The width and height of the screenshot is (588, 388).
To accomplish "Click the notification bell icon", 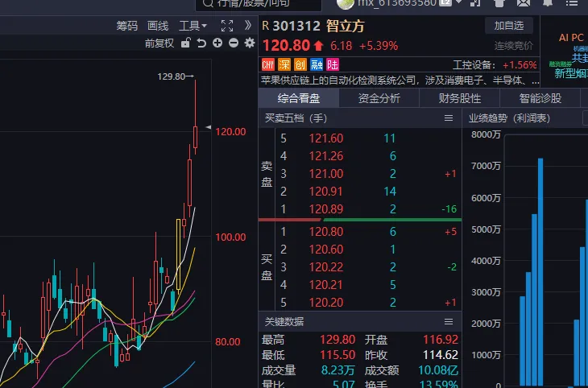I will (548, 3).
